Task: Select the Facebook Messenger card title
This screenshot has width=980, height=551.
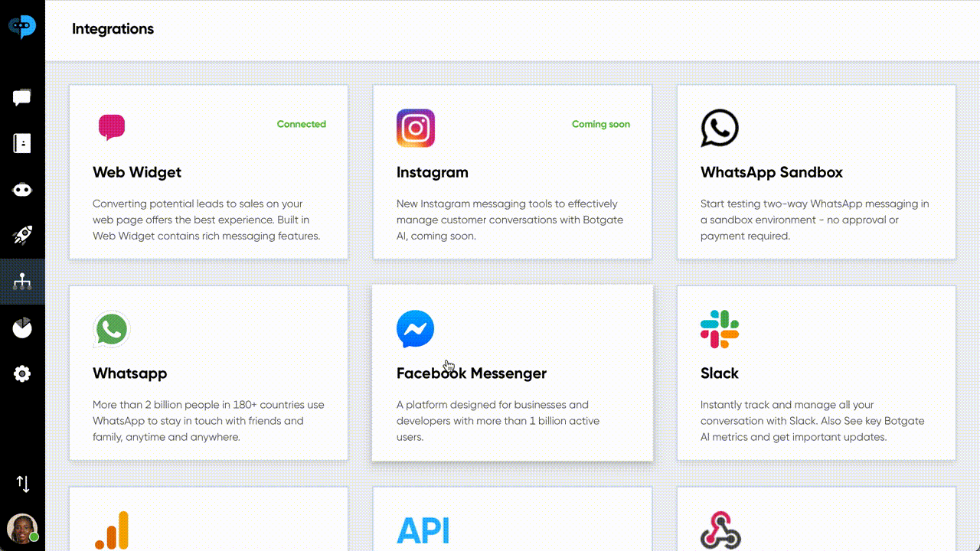Action: [472, 373]
